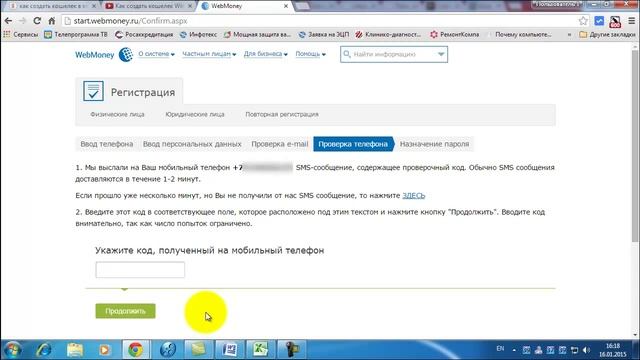Click the taskbar clock and date

point(613,350)
